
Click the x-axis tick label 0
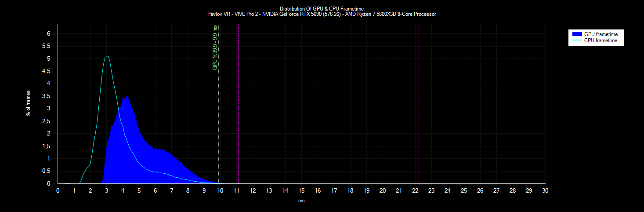[58, 190]
